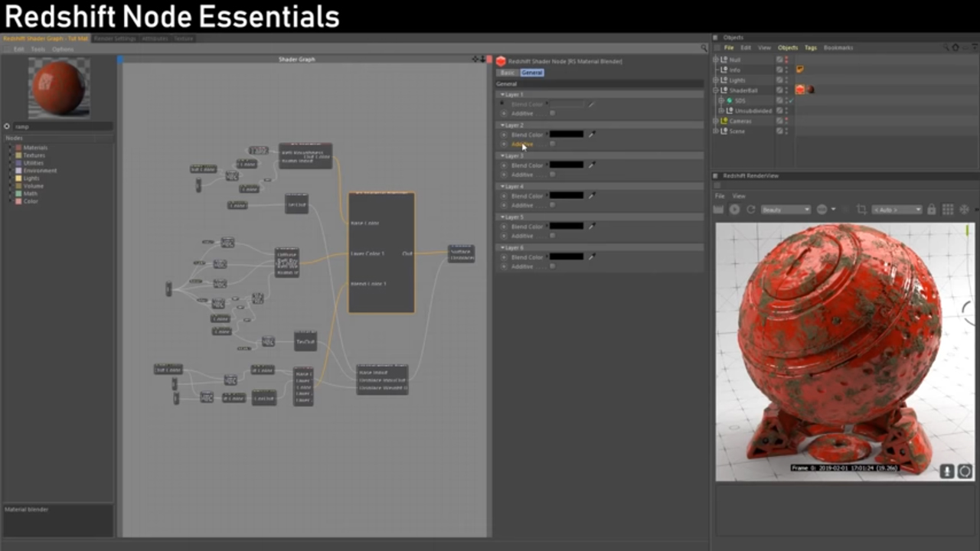The image size is (980, 551).
Task: Toggle the Layer 3 Additive checkbox
Action: tap(552, 174)
